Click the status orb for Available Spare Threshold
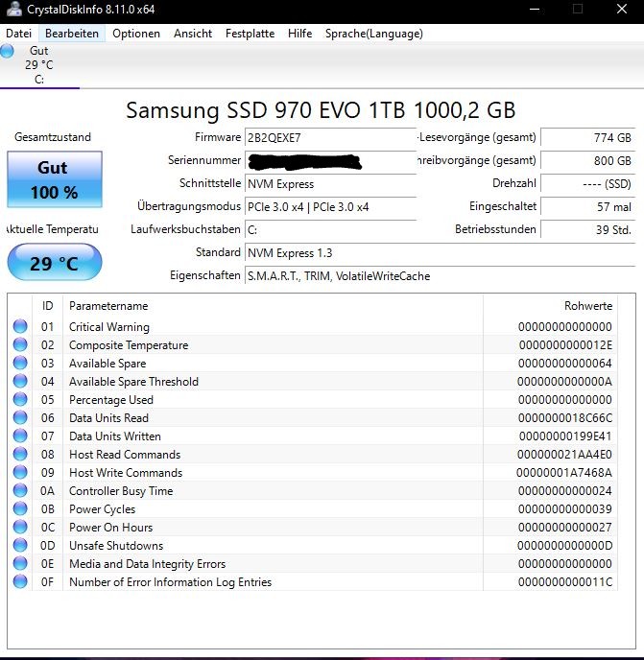The image size is (644, 660). (x=20, y=381)
